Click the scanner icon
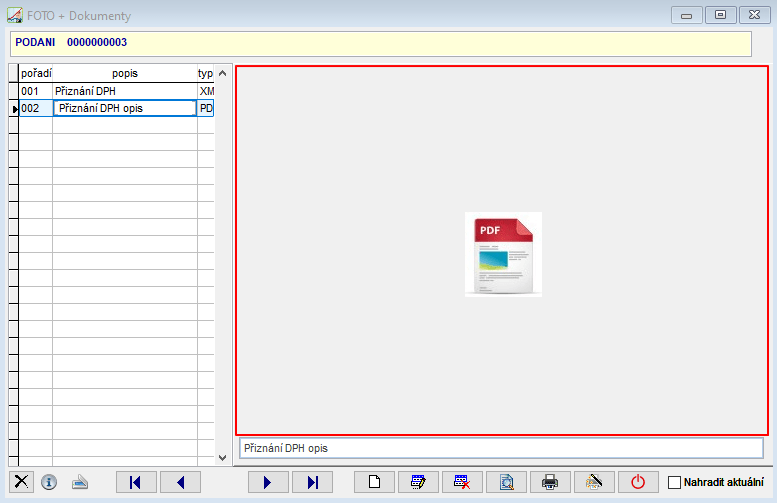Screen dimensions: 777x503 80,482
